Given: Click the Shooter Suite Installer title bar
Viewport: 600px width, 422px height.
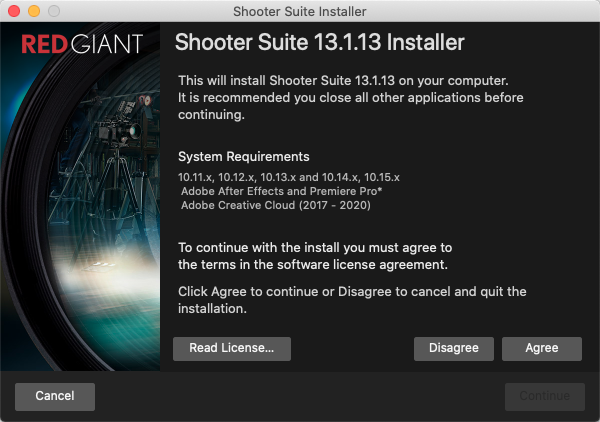Looking at the screenshot, I should (x=300, y=11).
